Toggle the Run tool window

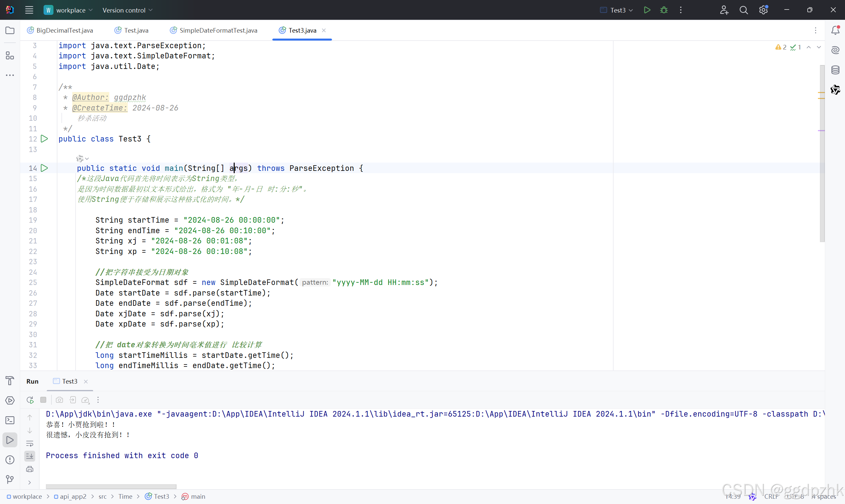pyautogui.click(x=10, y=440)
